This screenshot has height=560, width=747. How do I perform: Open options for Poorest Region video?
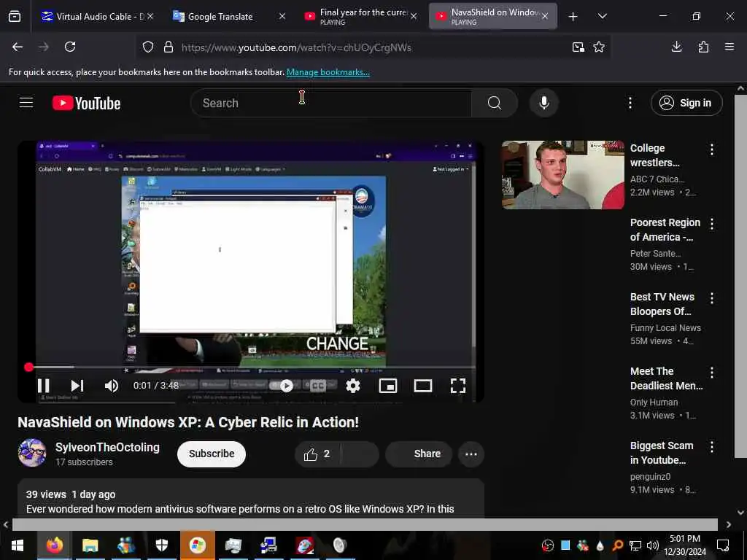click(712, 224)
